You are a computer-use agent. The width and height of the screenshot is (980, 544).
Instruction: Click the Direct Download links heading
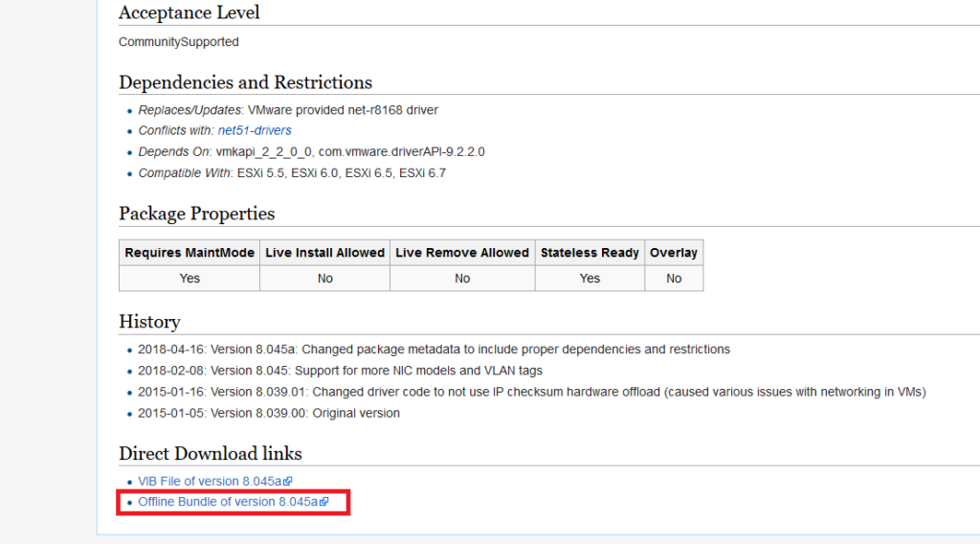coord(210,454)
